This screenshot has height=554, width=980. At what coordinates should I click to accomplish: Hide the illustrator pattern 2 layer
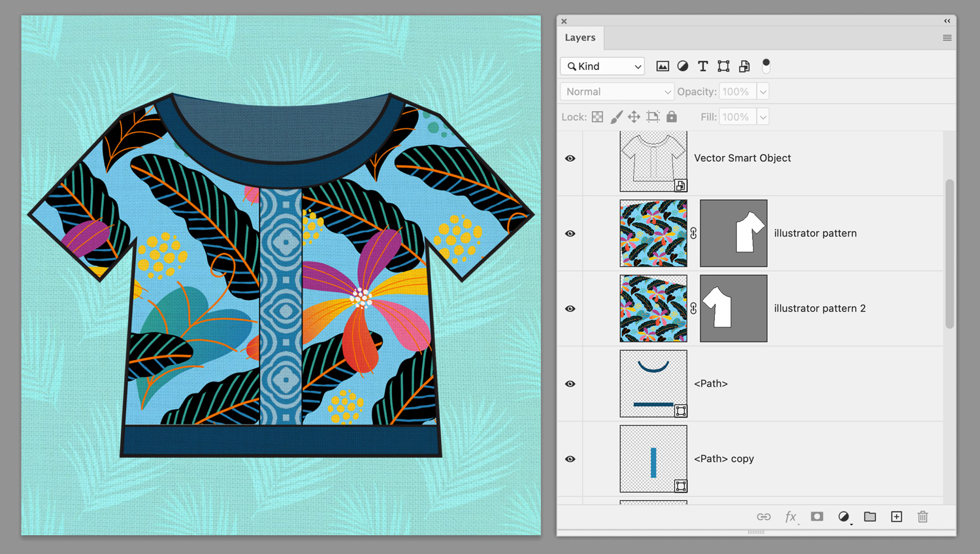570,308
